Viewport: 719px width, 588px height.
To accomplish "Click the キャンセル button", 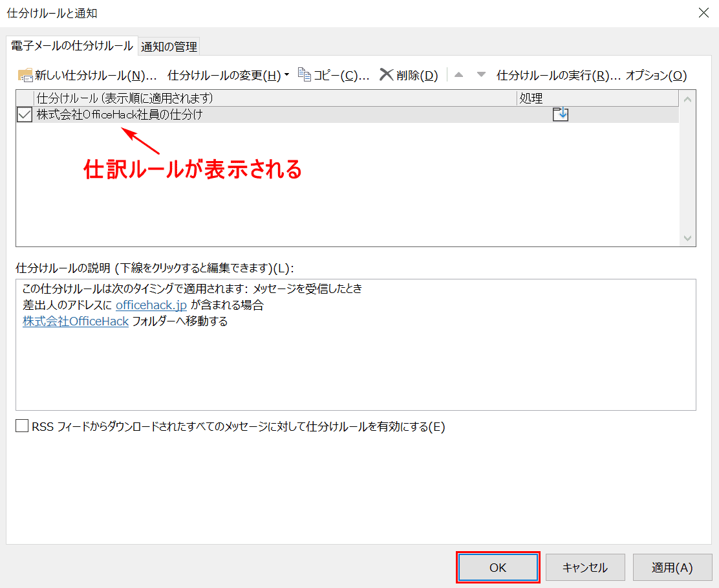I will pyautogui.click(x=585, y=567).
